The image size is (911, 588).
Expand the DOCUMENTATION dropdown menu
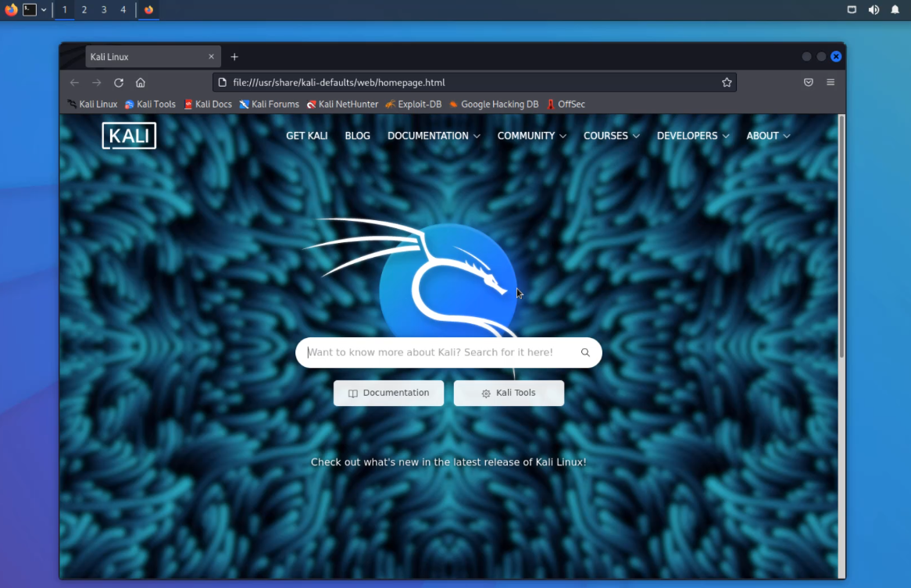(x=434, y=136)
